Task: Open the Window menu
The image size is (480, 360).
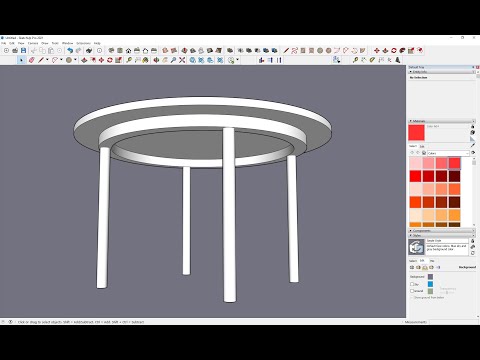Action: point(67,43)
